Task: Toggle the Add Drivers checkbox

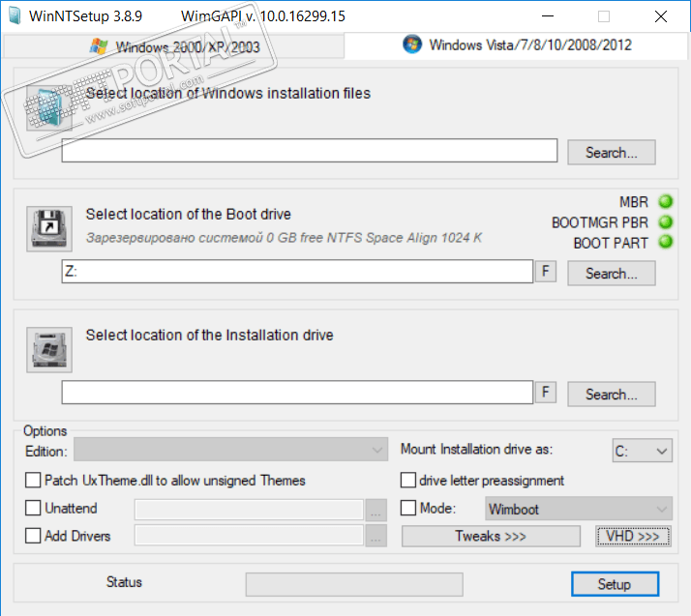Action: (33, 536)
